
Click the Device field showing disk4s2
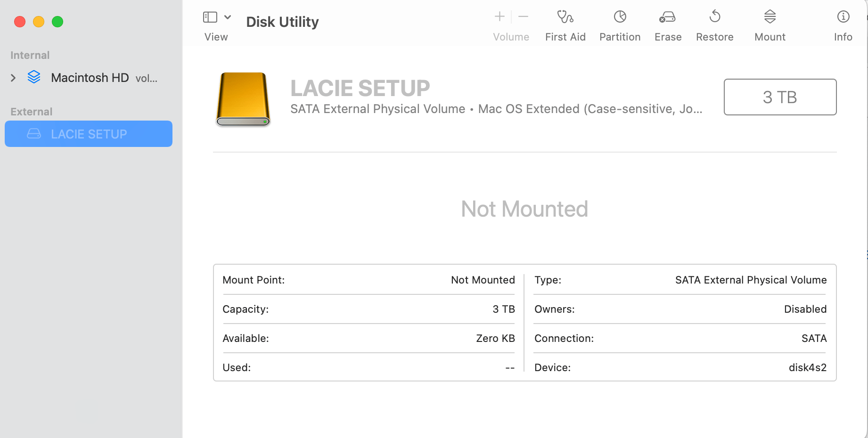[x=808, y=367]
